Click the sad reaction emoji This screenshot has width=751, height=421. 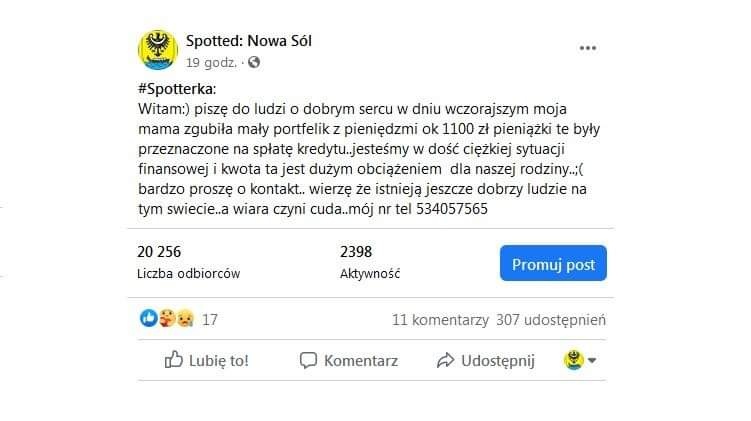185,319
